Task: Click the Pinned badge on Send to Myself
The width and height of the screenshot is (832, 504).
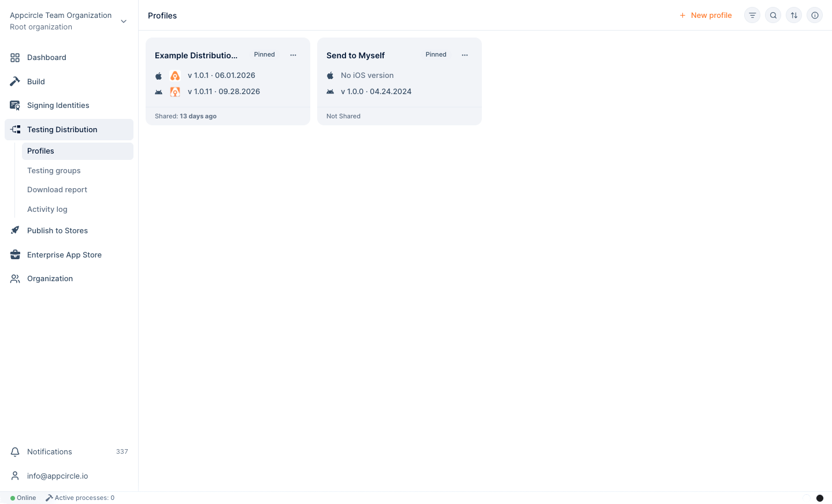Action: coord(436,55)
